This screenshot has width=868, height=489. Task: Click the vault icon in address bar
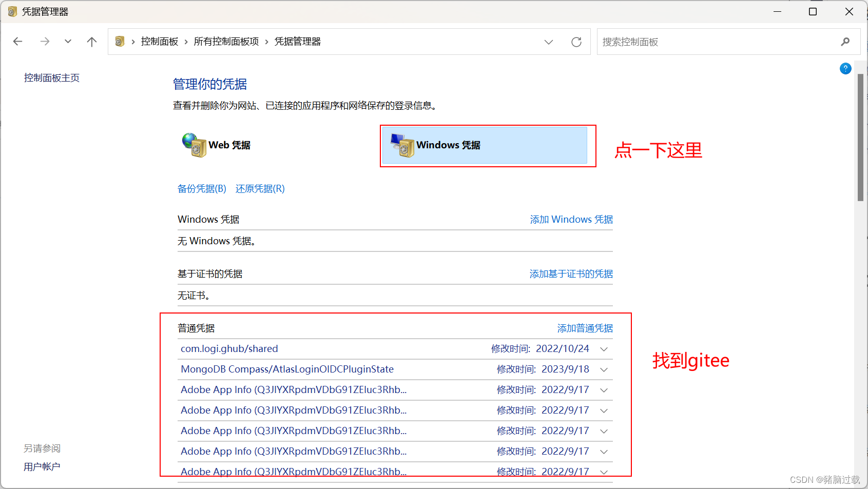[120, 42]
